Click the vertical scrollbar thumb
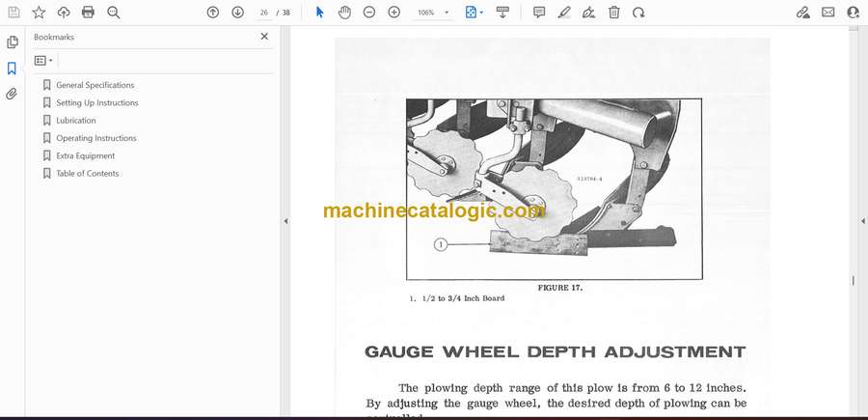 [854, 281]
